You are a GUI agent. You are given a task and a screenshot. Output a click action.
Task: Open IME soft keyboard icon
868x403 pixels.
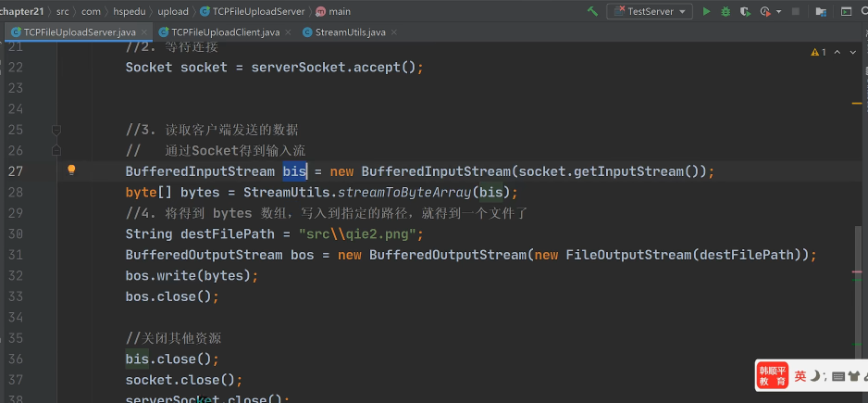tap(838, 376)
